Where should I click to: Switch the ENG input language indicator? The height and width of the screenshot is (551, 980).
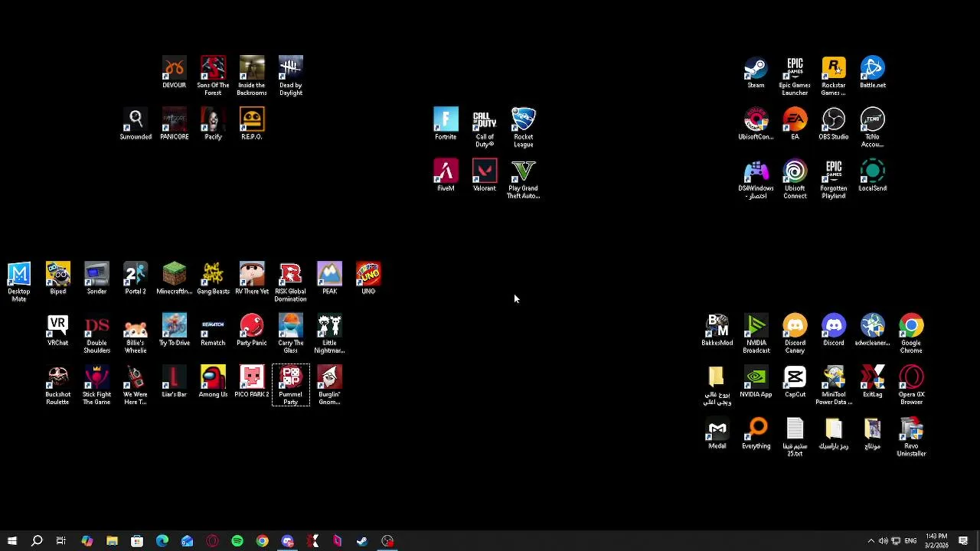coord(910,541)
